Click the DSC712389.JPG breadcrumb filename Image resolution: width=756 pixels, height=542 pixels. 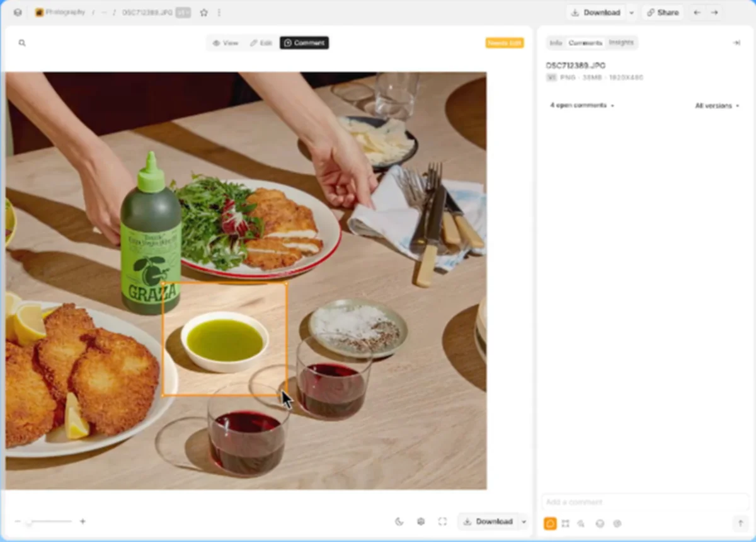pos(147,13)
